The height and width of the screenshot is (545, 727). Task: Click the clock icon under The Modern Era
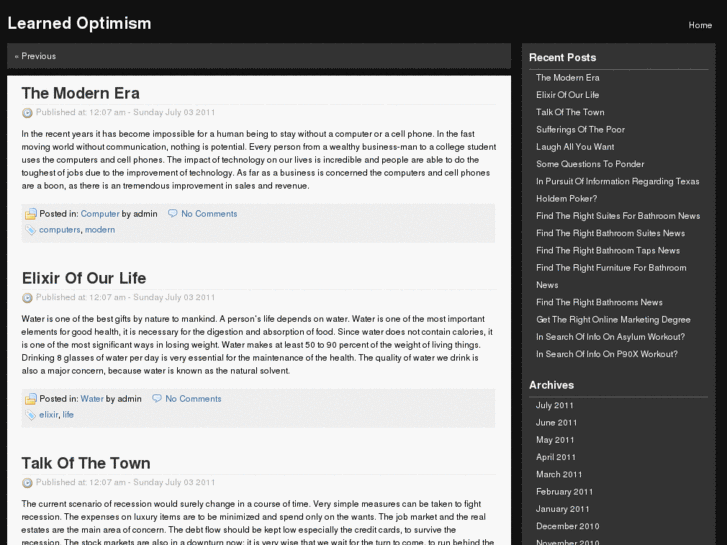coord(27,113)
